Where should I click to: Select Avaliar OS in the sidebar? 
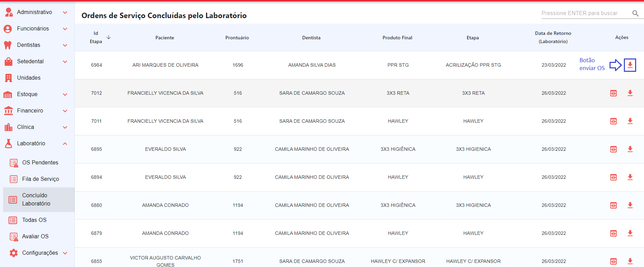35,237
